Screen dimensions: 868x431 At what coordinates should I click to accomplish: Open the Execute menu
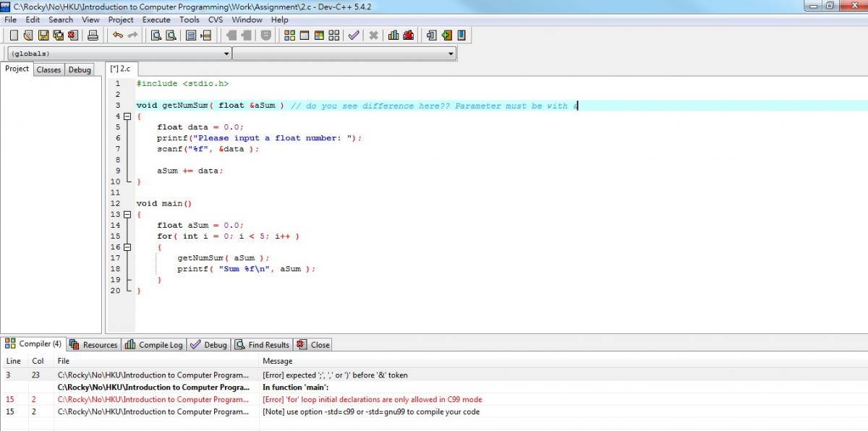156,20
